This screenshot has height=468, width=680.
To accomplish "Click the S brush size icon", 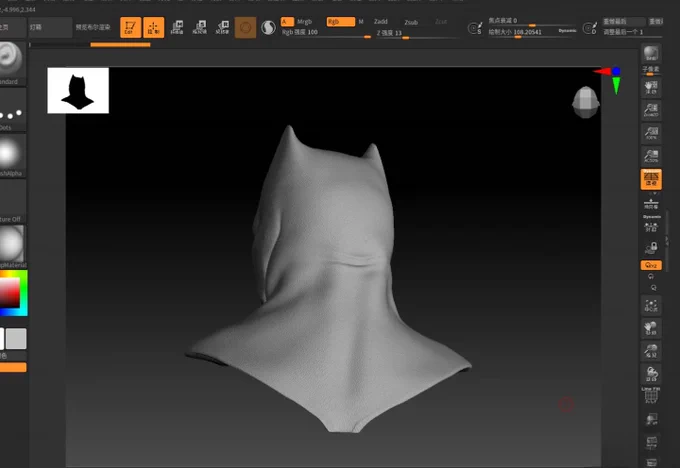I will [x=475, y=28].
